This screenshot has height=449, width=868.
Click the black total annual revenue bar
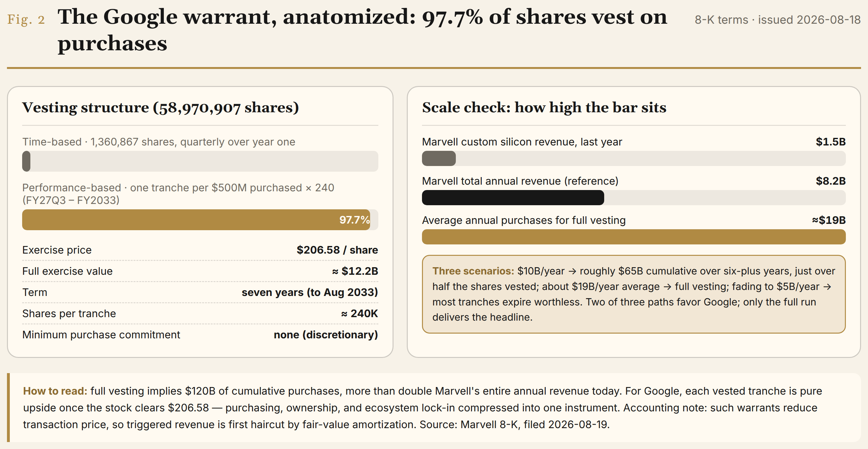pyautogui.click(x=513, y=198)
